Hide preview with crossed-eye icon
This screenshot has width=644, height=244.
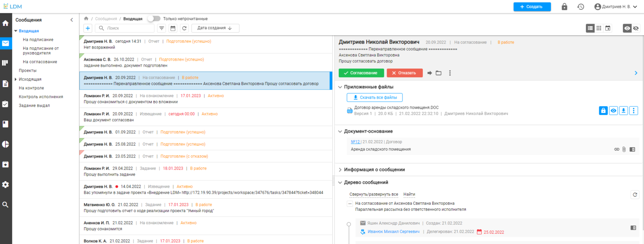636,28
